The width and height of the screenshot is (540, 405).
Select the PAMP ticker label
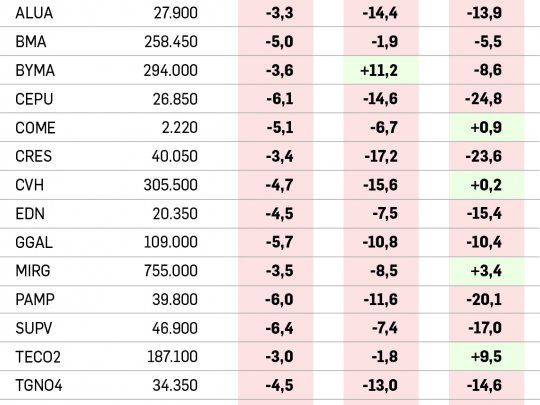[35, 299]
